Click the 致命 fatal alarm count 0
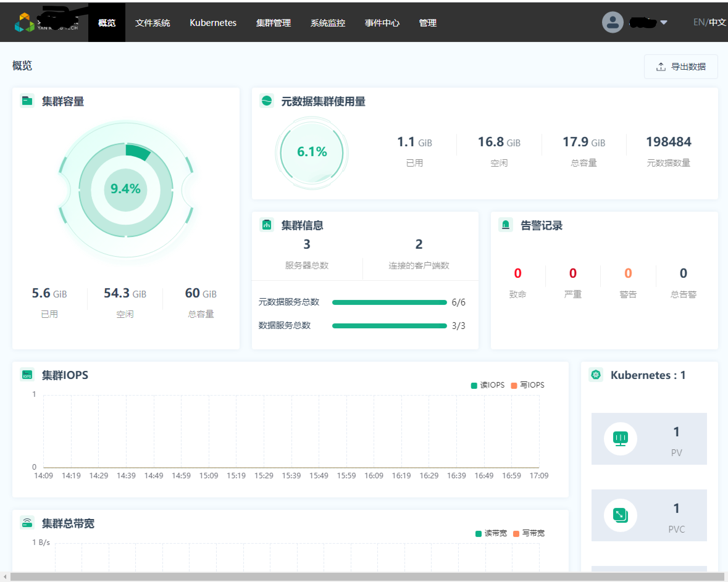The height and width of the screenshot is (582, 728). coord(518,273)
